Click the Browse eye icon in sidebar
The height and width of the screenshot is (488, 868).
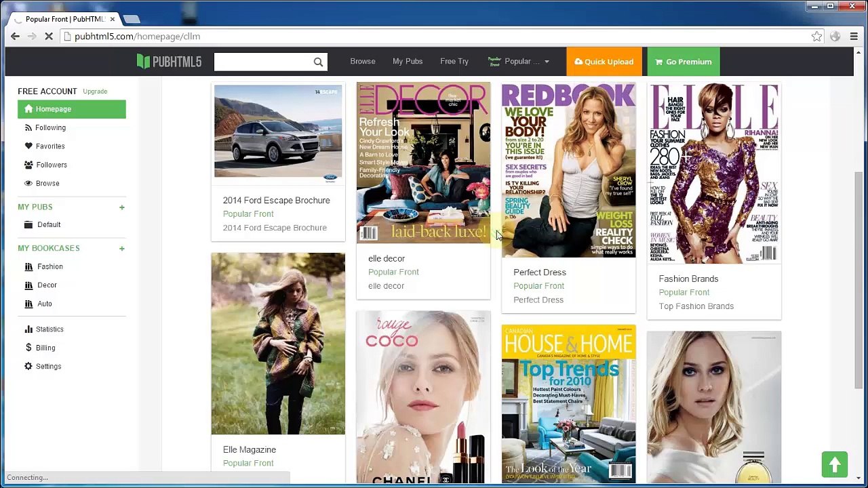[28, 183]
